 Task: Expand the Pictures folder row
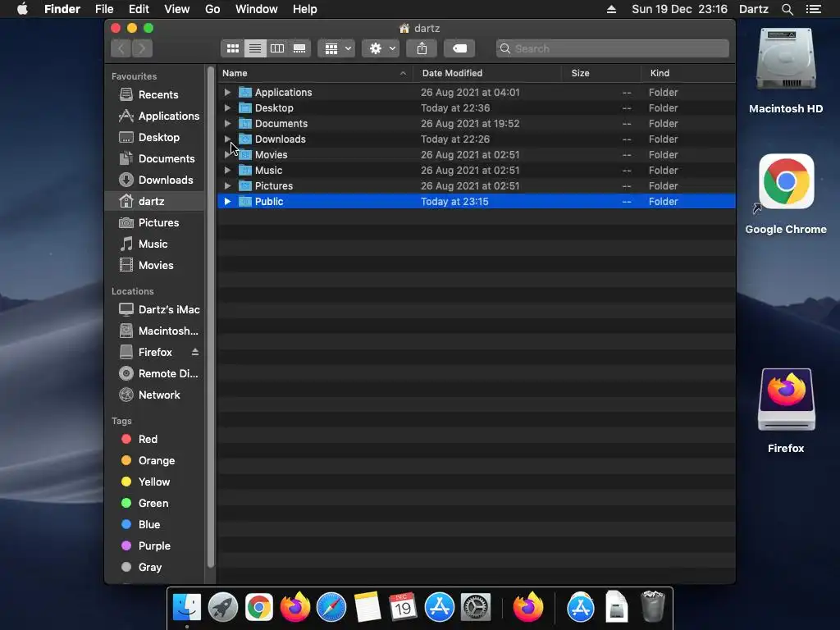click(228, 186)
